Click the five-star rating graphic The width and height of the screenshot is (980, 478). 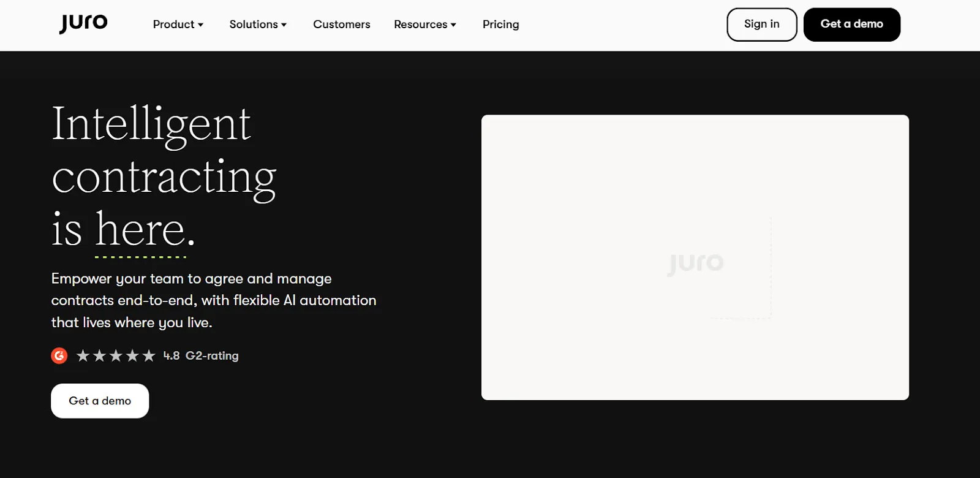pos(116,355)
